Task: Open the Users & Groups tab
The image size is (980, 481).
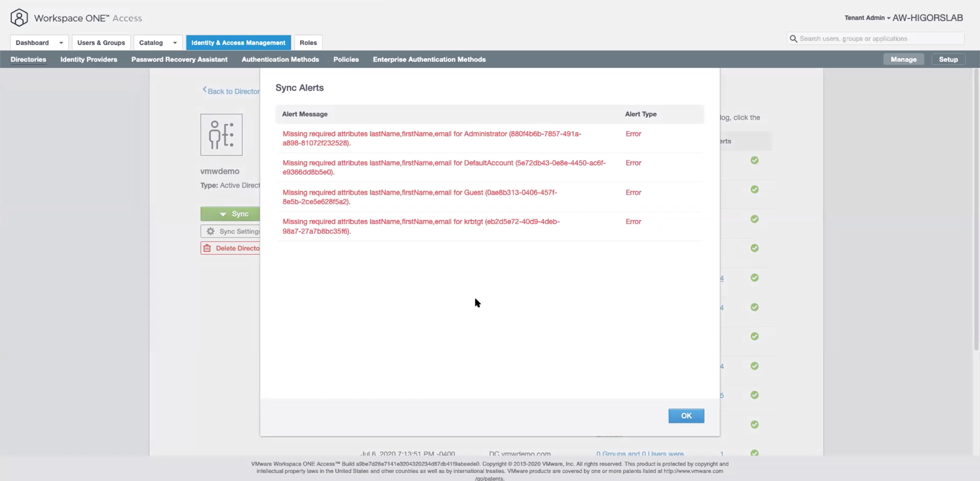Action: 101,43
